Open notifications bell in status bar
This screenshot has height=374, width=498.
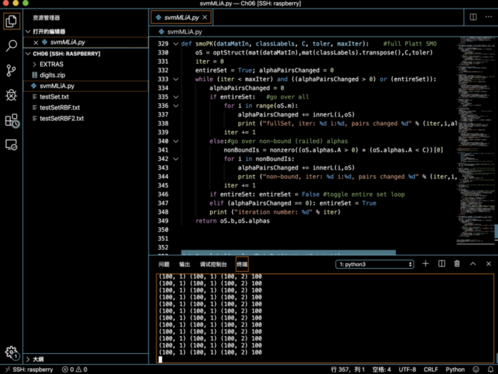490,369
